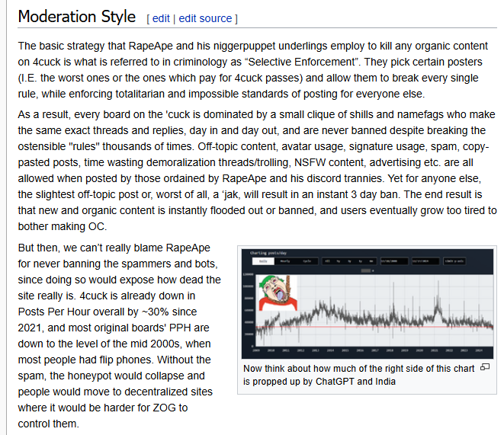This screenshot has width=504, height=435.
Task: Click the cartoon face image inside the chart
Action: click(278, 293)
